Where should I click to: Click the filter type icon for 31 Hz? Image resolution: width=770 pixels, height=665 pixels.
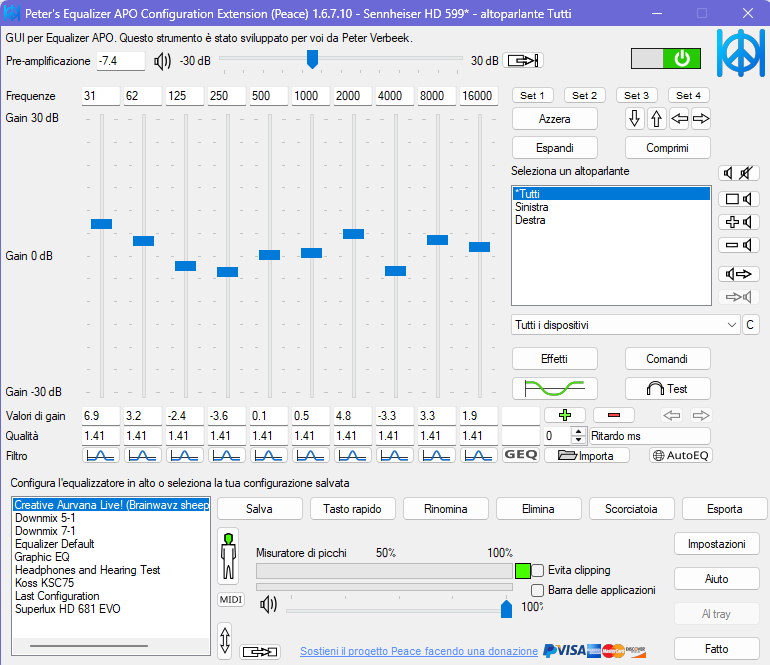(101, 456)
